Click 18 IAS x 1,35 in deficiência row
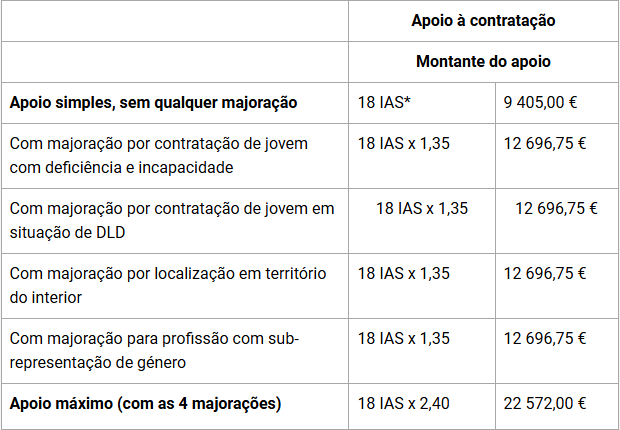This screenshot has height=430, width=620. coord(404,144)
